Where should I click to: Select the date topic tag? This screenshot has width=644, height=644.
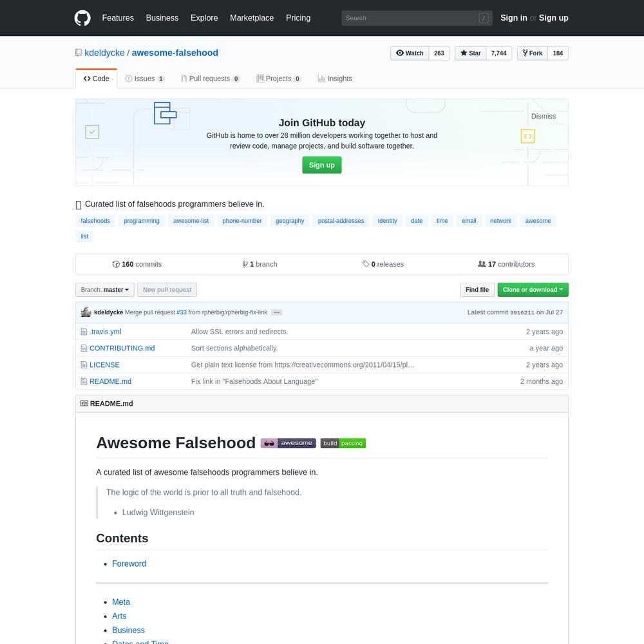pyautogui.click(x=417, y=221)
